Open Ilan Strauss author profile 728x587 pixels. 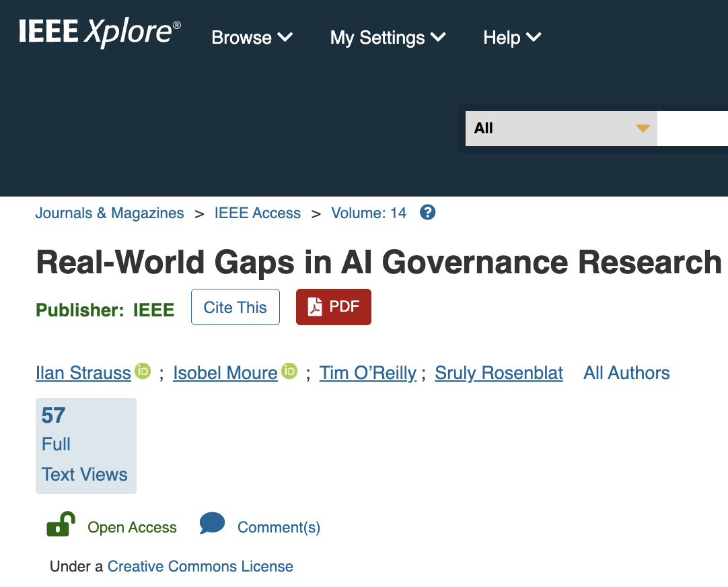[83, 373]
